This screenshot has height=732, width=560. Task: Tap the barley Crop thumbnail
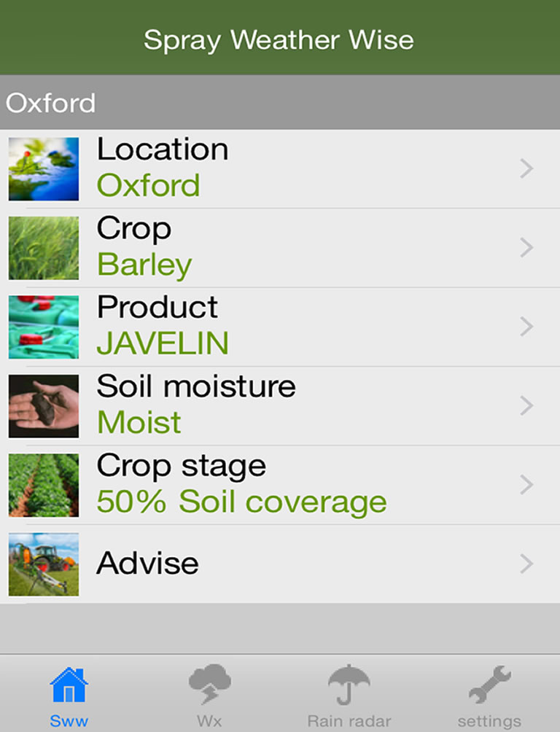44,248
